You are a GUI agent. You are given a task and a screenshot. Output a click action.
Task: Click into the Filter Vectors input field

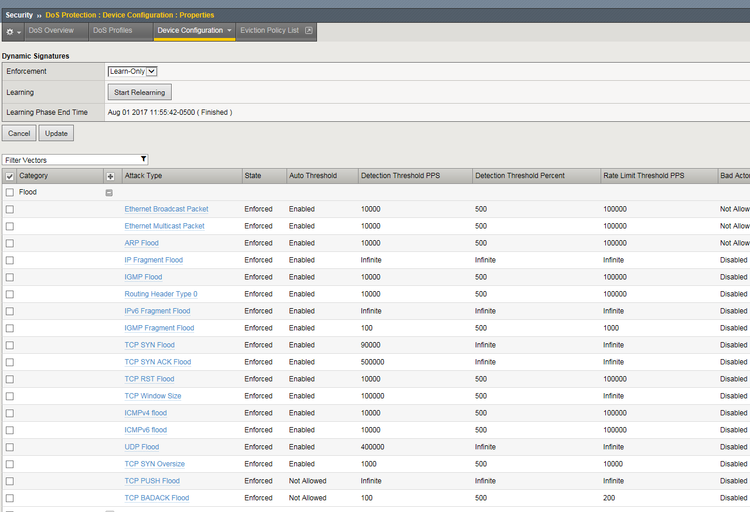tap(70, 159)
